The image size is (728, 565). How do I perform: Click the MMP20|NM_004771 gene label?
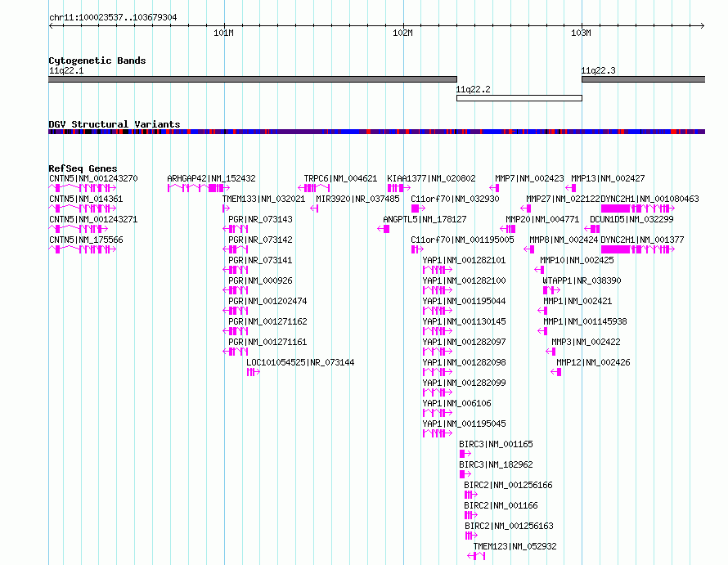[x=542, y=219]
